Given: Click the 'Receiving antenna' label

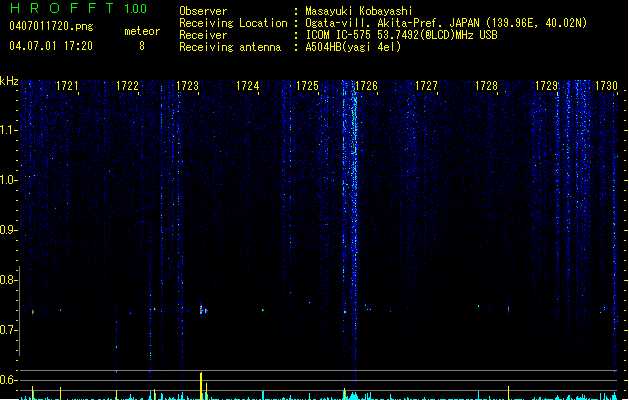Looking at the screenshot, I should (230, 47).
